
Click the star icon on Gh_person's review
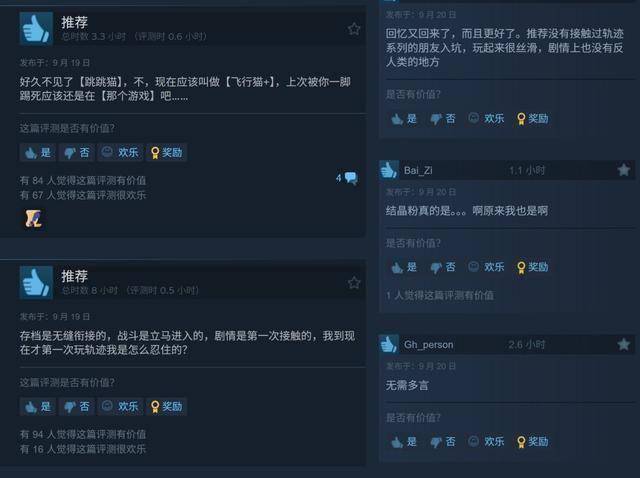click(x=624, y=345)
